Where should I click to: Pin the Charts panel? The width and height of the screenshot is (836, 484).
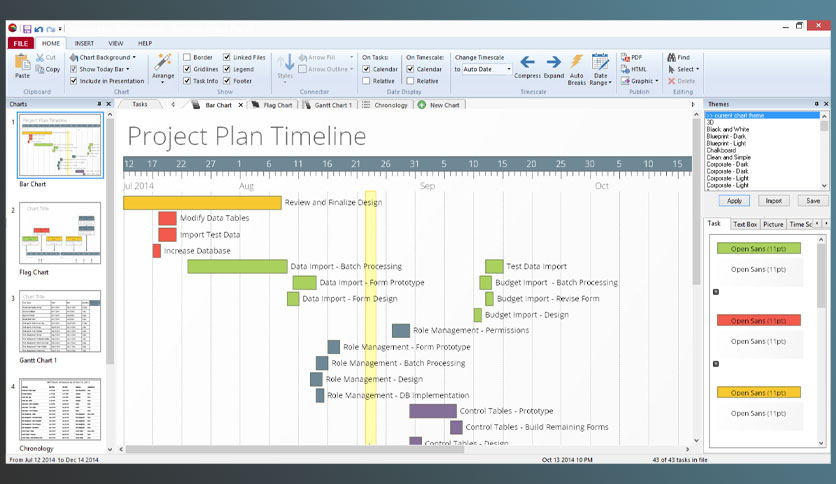tap(99, 104)
